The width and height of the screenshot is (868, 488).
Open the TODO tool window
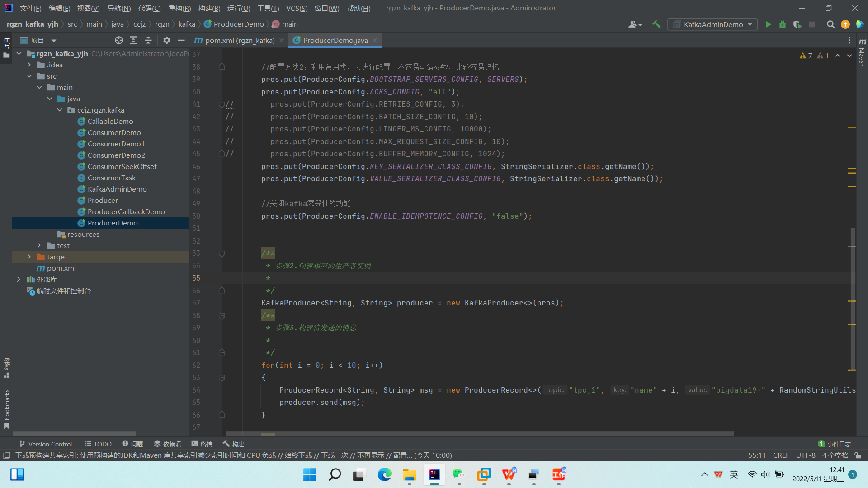[98, 444]
